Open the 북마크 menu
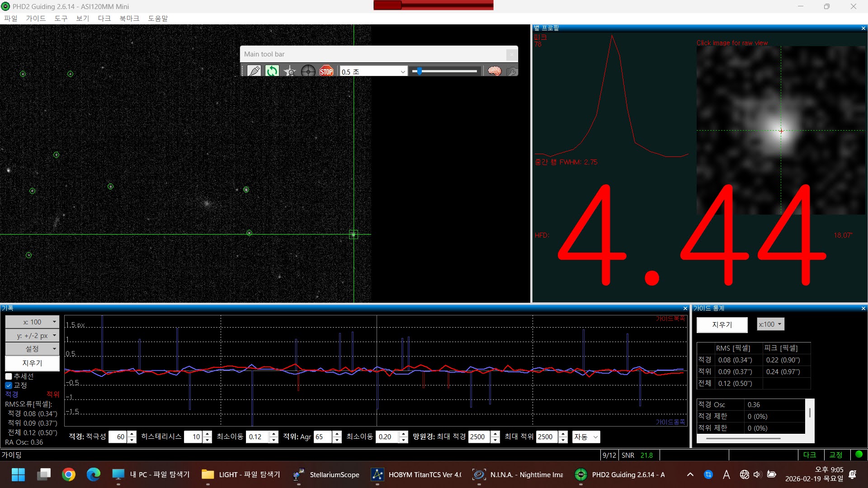The image size is (868, 488). (x=129, y=19)
